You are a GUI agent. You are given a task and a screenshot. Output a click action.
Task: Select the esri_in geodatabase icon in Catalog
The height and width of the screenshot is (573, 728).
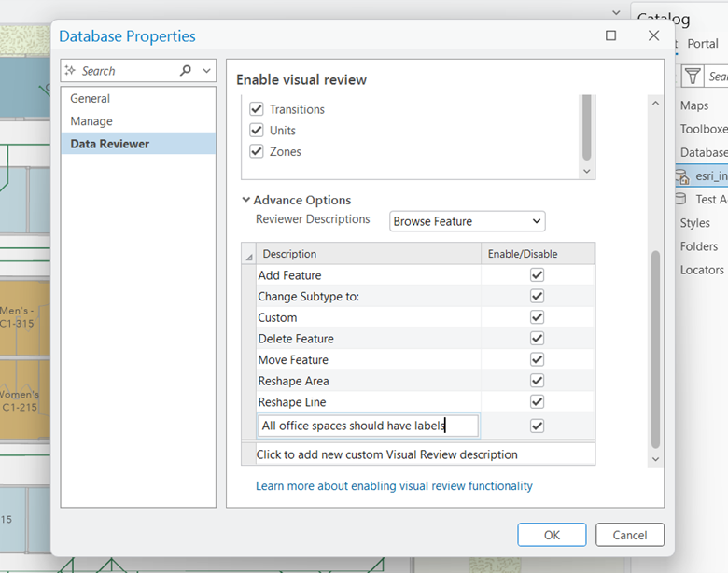(682, 175)
